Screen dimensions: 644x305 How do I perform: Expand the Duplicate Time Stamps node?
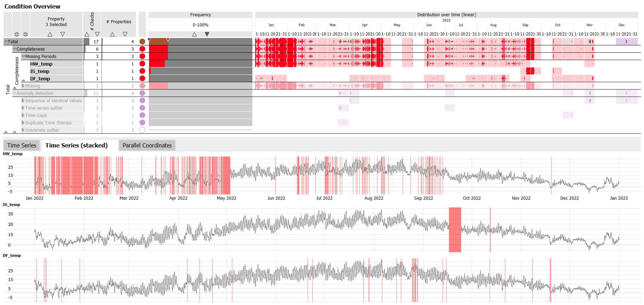pos(23,123)
